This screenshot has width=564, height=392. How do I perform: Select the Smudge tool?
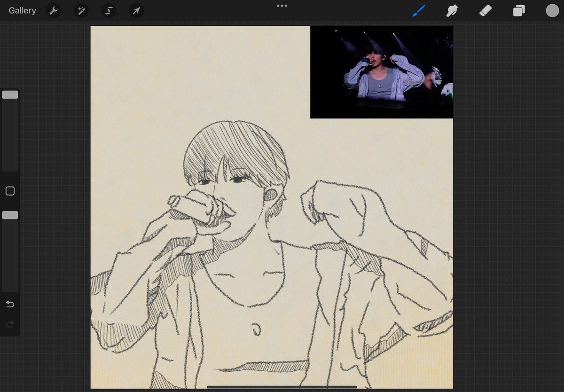coord(452,10)
